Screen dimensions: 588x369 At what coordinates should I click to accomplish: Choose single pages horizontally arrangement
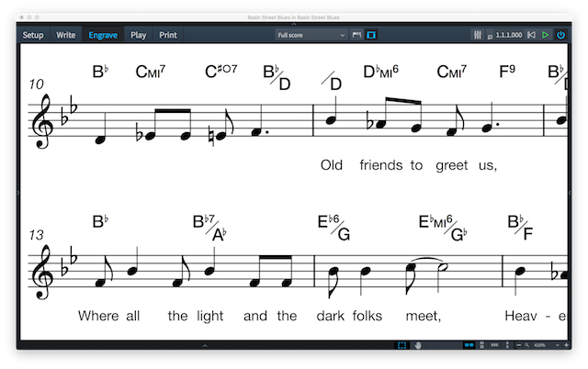click(494, 345)
